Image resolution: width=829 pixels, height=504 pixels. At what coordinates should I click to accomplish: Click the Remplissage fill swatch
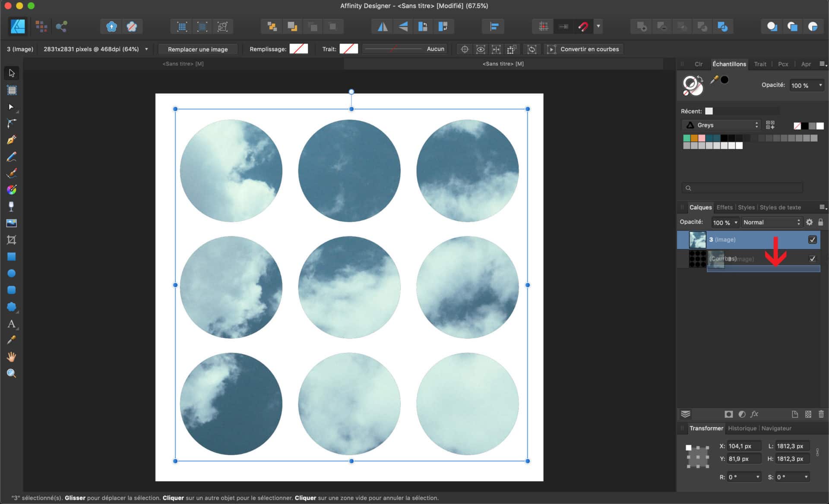pos(298,49)
